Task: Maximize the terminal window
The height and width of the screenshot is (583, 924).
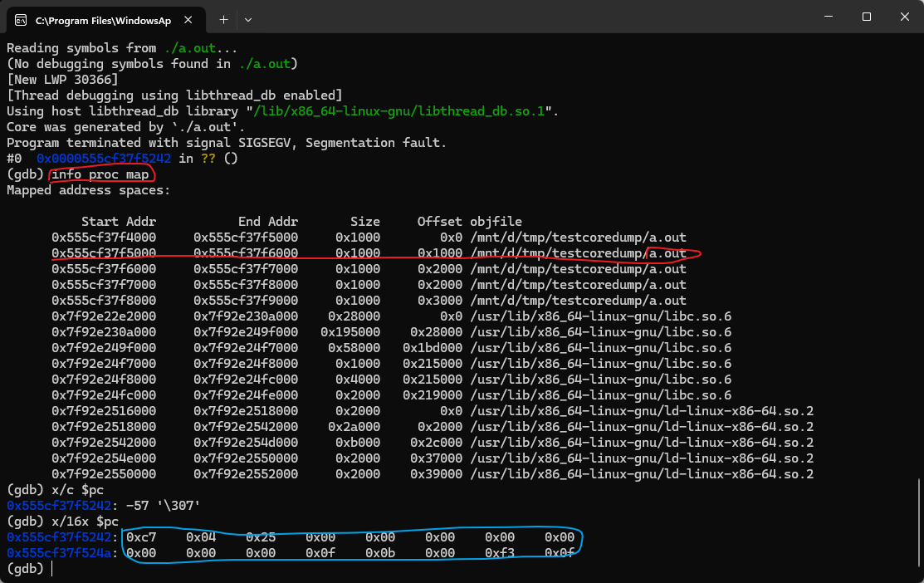Action: pyautogui.click(x=866, y=17)
